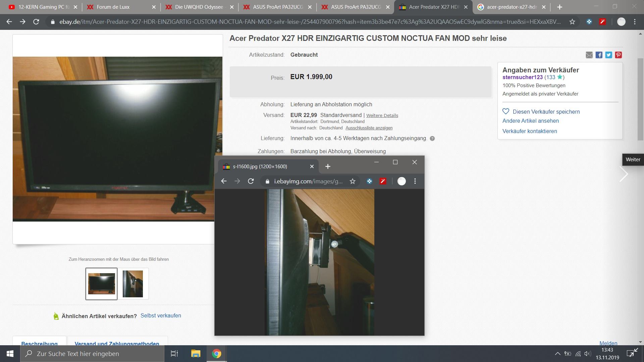Close the Forum de Luxx tab

[154, 7]
